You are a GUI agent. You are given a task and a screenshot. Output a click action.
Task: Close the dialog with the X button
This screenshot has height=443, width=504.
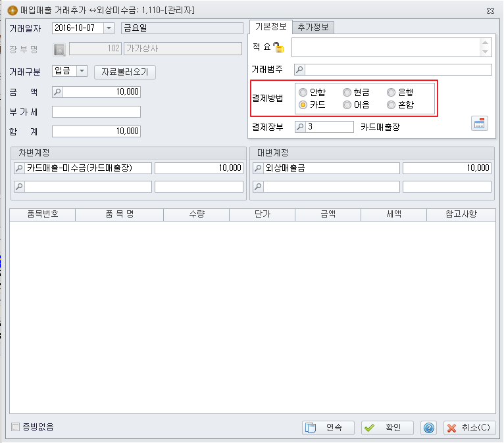pos(490,11)
